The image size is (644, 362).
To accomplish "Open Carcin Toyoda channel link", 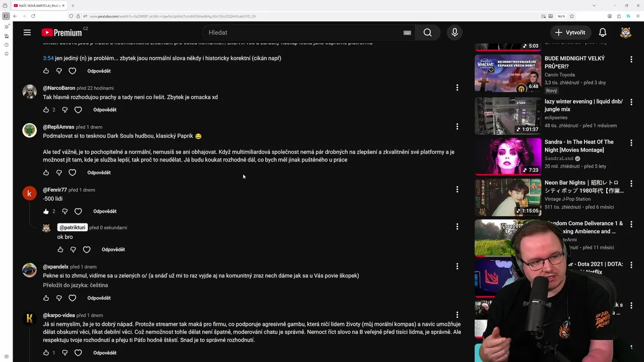I will click(559, 75).
